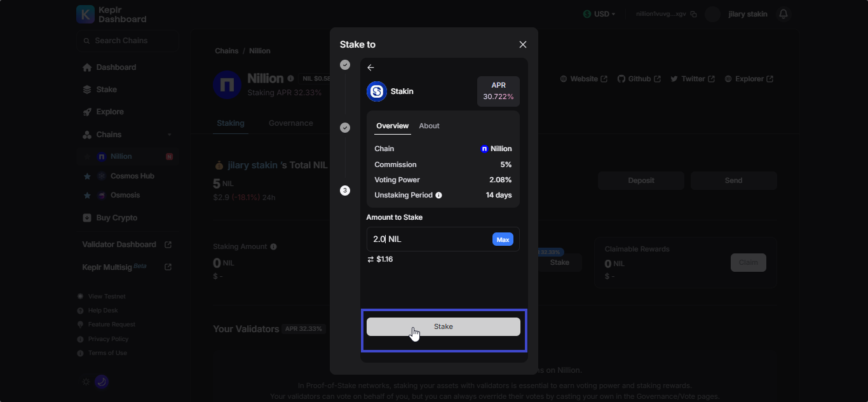Open Buy Crypto in the sidebar

click(110, 218)
